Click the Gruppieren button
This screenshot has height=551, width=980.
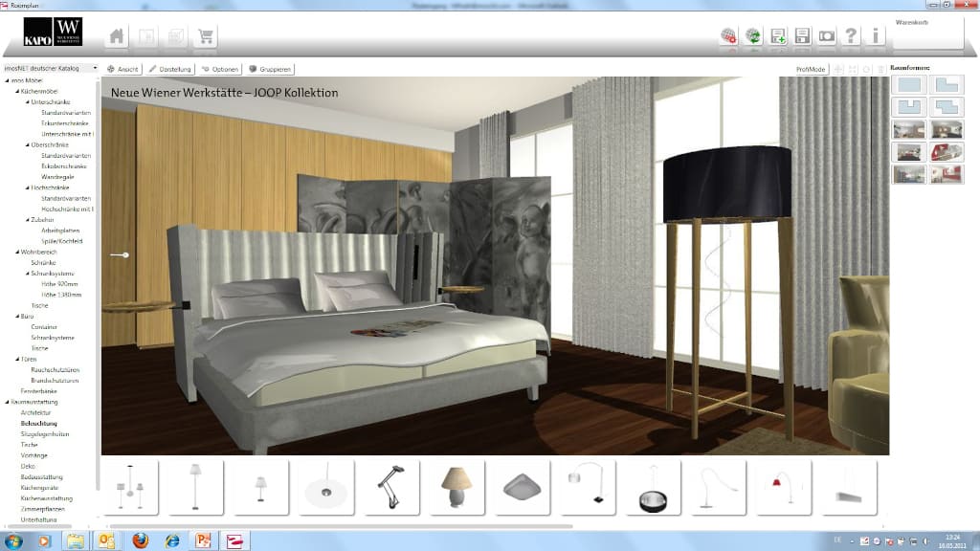[270, 69]
